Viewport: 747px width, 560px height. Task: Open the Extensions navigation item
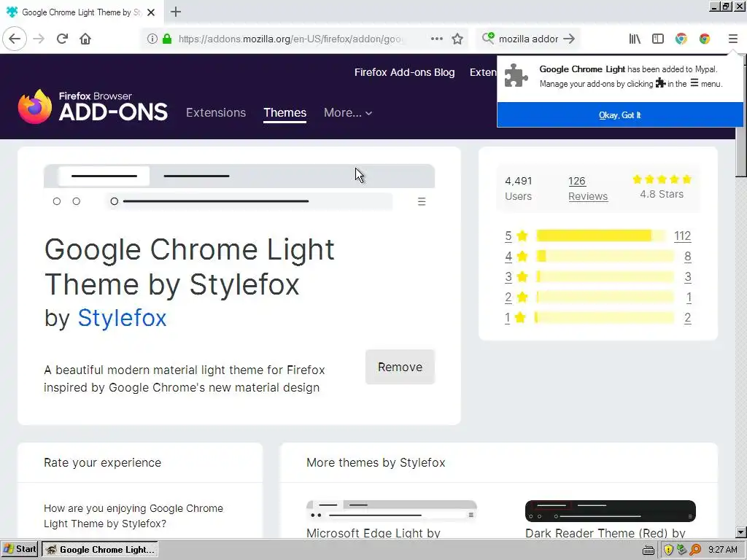click(216, 113)
